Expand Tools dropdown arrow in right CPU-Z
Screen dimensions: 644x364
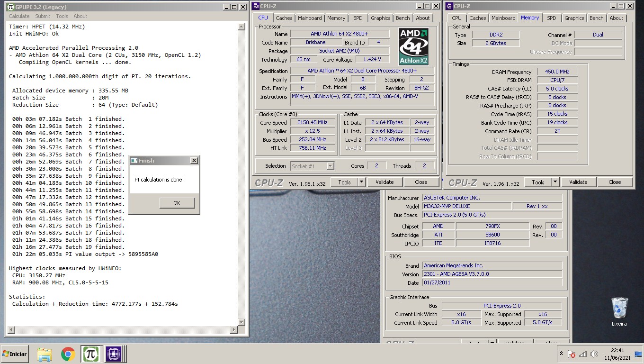coord(555,182)
